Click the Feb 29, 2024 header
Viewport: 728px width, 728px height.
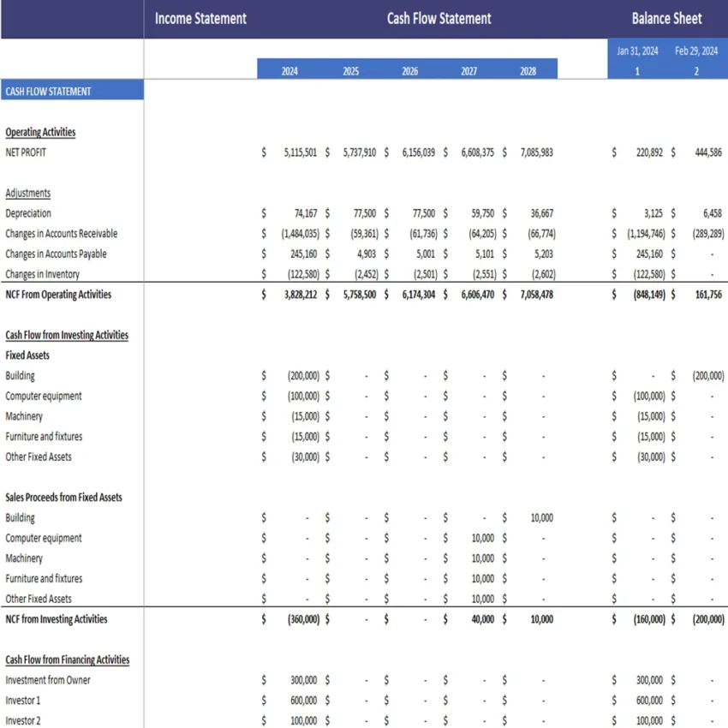pyautogui.click(x=695, y=51)
